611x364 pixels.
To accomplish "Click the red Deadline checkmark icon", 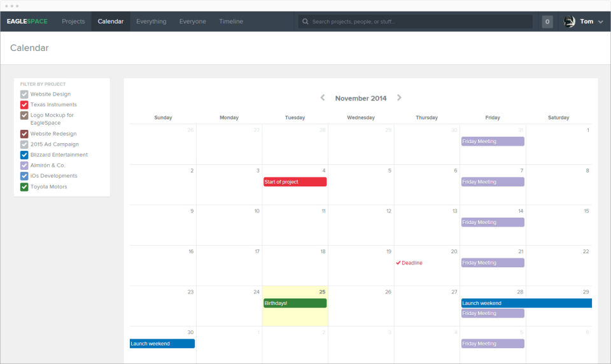I will click(x=398, y=263).
